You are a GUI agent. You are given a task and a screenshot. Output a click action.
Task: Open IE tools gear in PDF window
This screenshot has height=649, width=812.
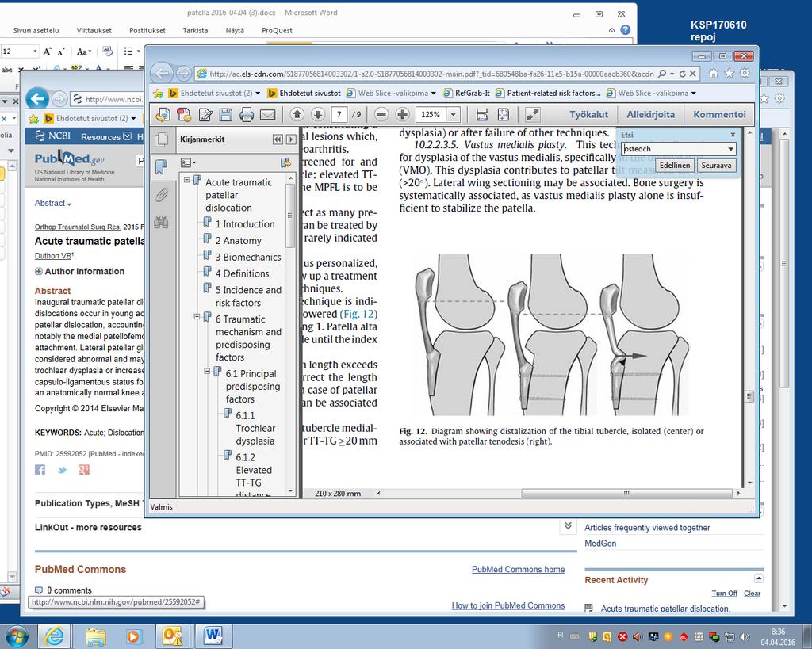click(x=745, y=74)
